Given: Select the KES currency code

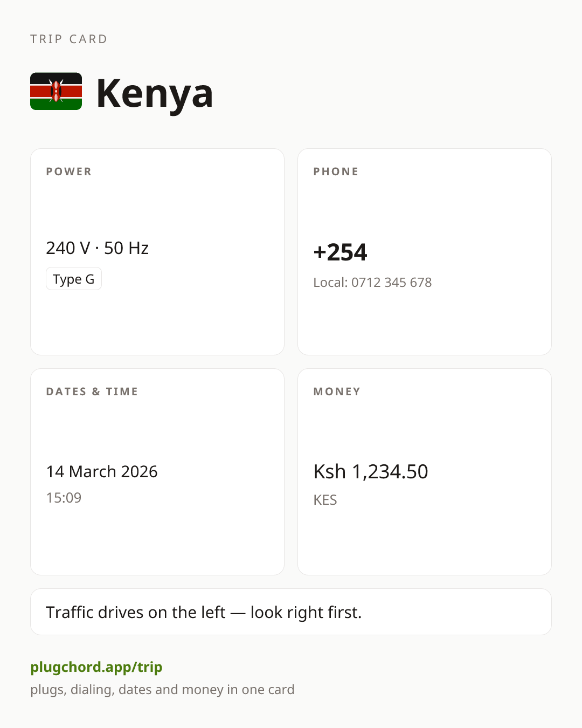Looking at the screenshot, I should coord(325,500).
